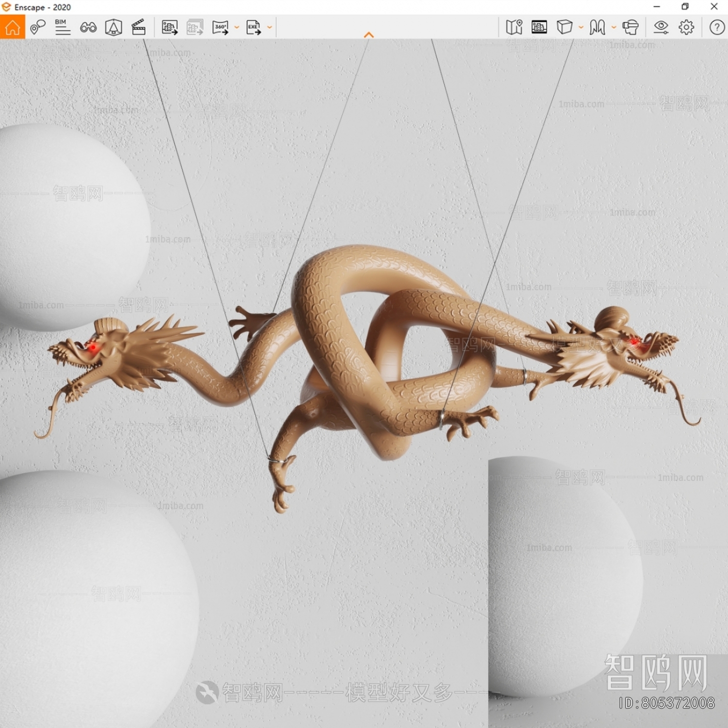Click the binoculars view management icon

click(88, 27)
